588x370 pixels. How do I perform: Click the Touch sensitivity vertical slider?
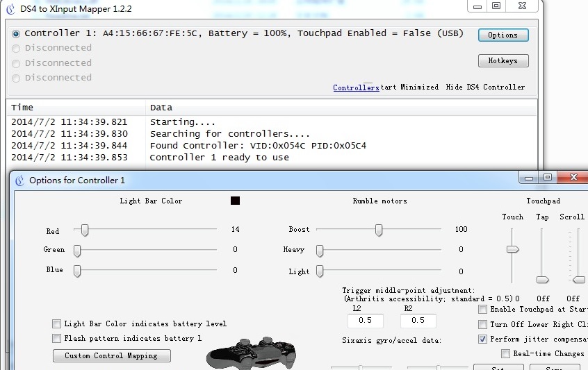click(513, 249)
